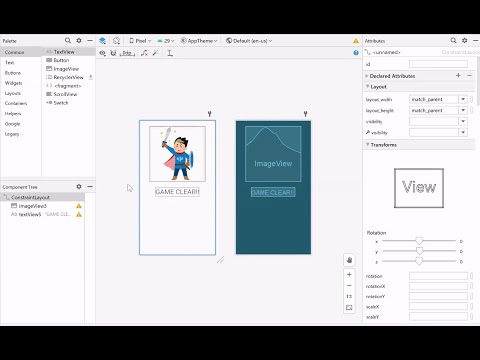Download RecyclerView dependency icon

tap(91, 77)
